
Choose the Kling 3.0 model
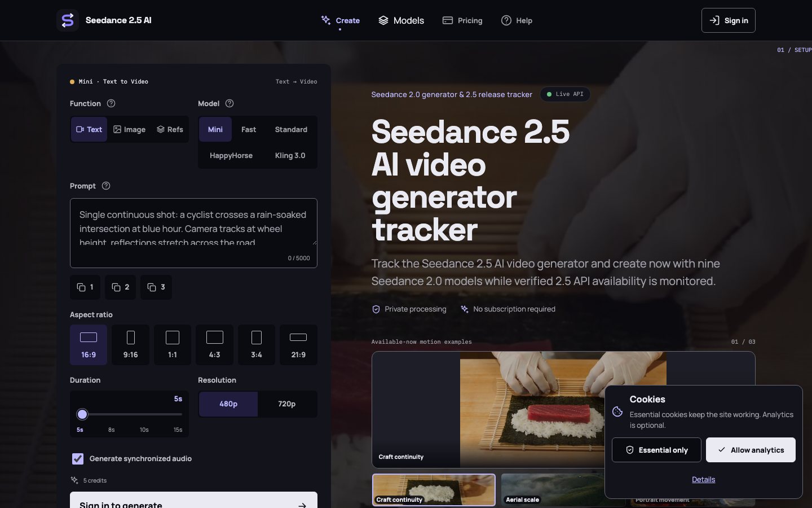tap(290, 155)
